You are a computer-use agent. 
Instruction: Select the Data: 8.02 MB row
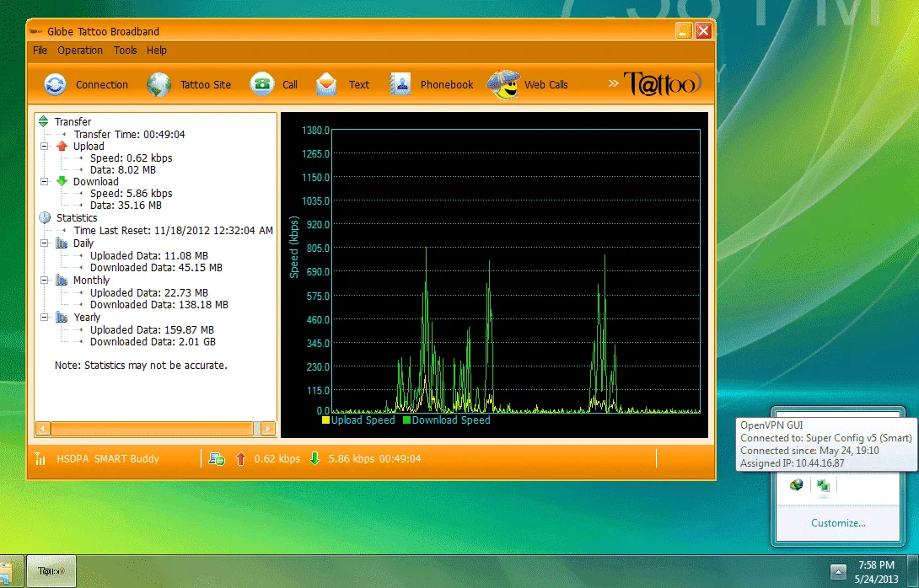122,170
